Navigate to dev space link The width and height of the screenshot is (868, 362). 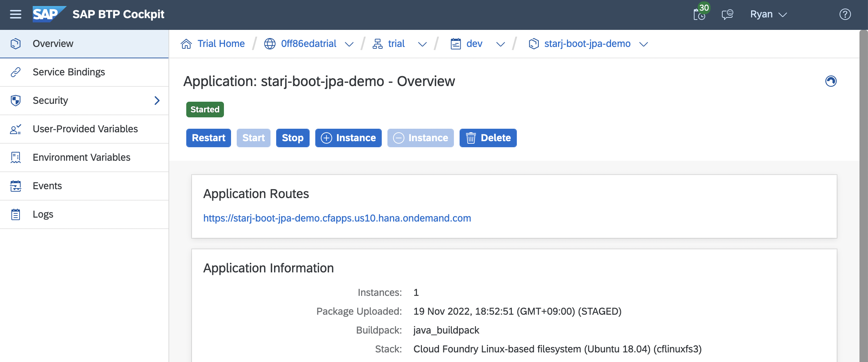click(x=474, y=44)
